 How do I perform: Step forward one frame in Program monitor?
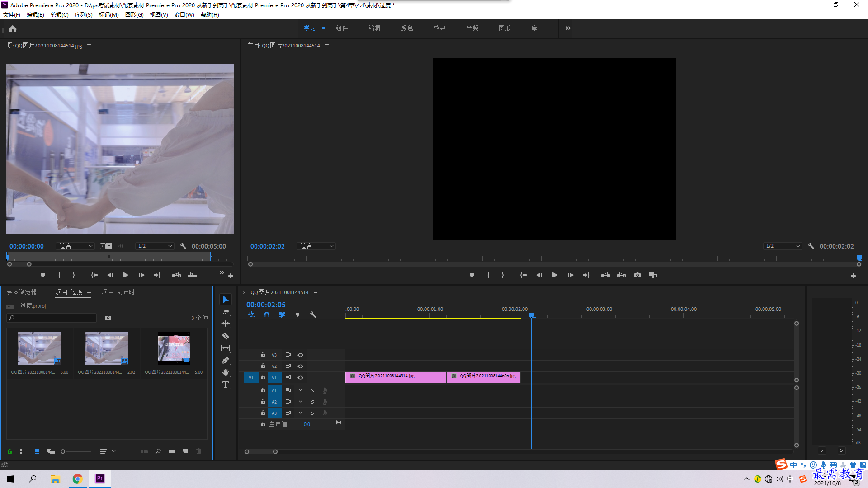coord(571,275)
